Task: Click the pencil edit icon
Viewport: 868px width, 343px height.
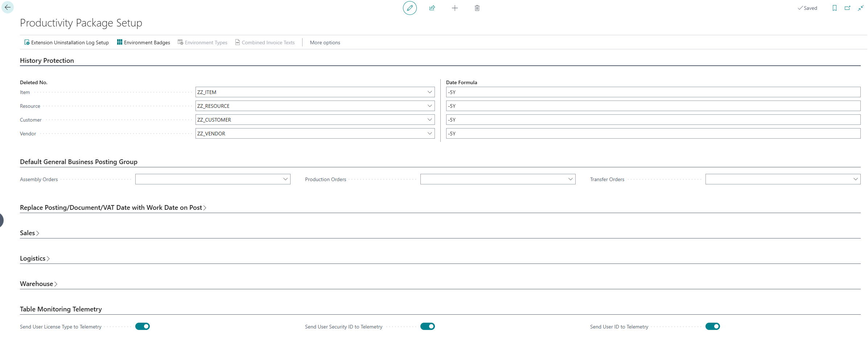Action: click(410, 8)
